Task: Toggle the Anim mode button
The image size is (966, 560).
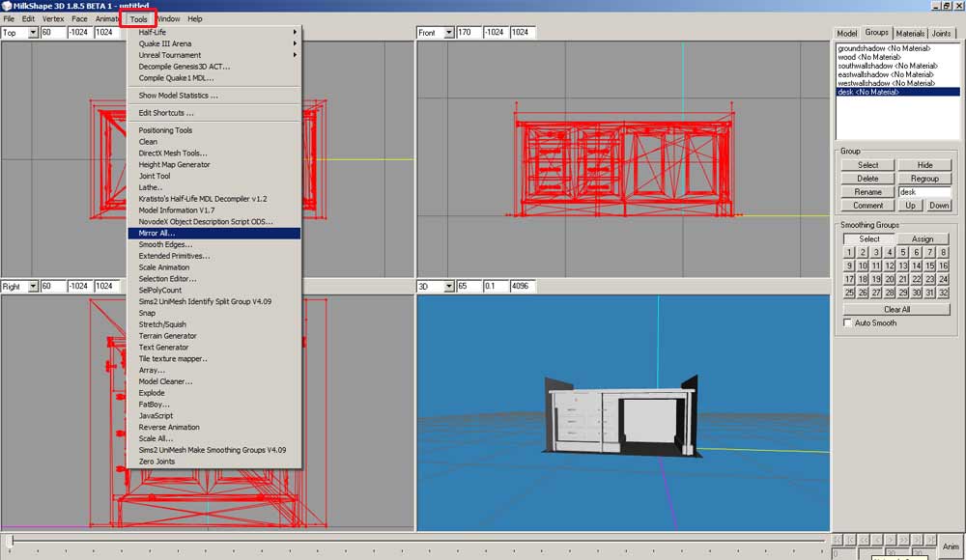Action: [951, 546]
